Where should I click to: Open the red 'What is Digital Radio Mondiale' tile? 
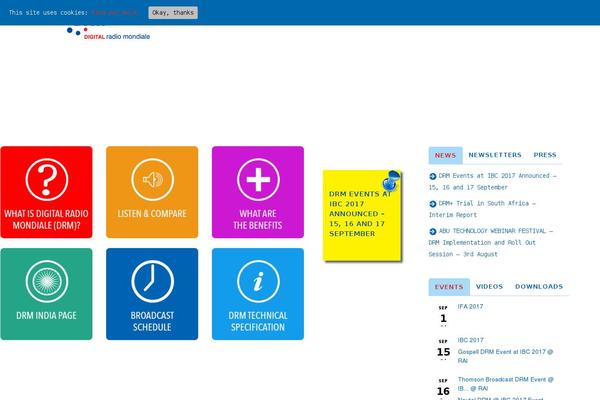pos(46,192)
